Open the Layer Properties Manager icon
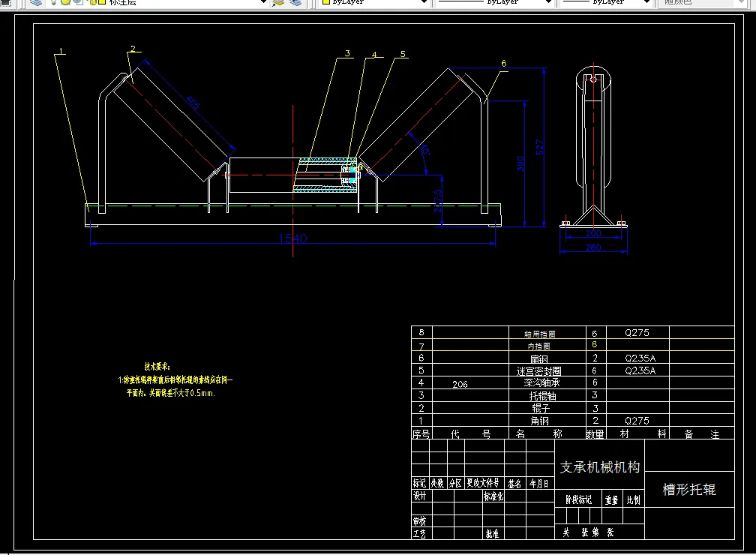The width and height of the screenshot is (756, 555). coord(36,2)
